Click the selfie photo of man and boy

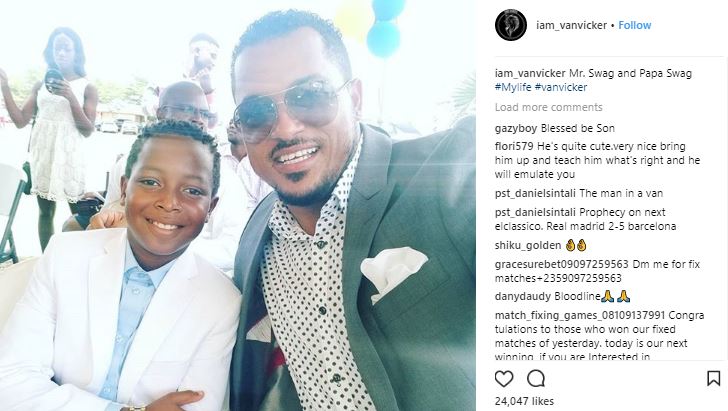pyautogui.click(x=238, y=205)
